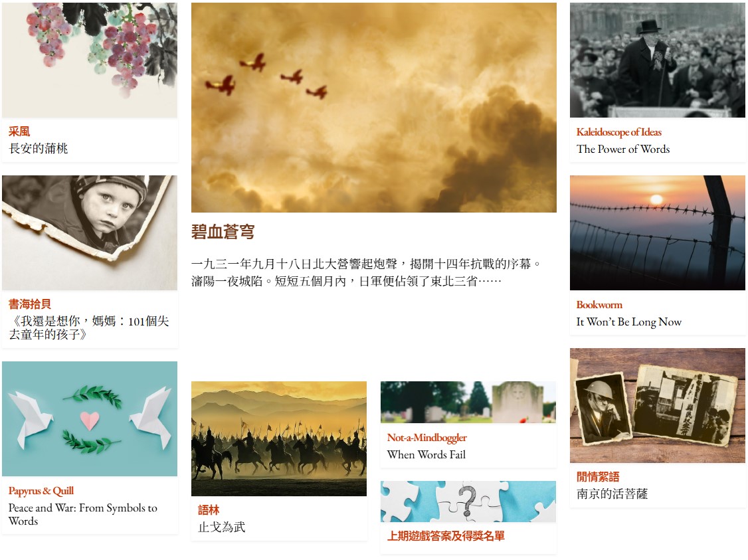This screenshot has height=560, width=748.
Task: Open the grape painting thumbnail for 長安的蒲桃
Action: [90, 60]
